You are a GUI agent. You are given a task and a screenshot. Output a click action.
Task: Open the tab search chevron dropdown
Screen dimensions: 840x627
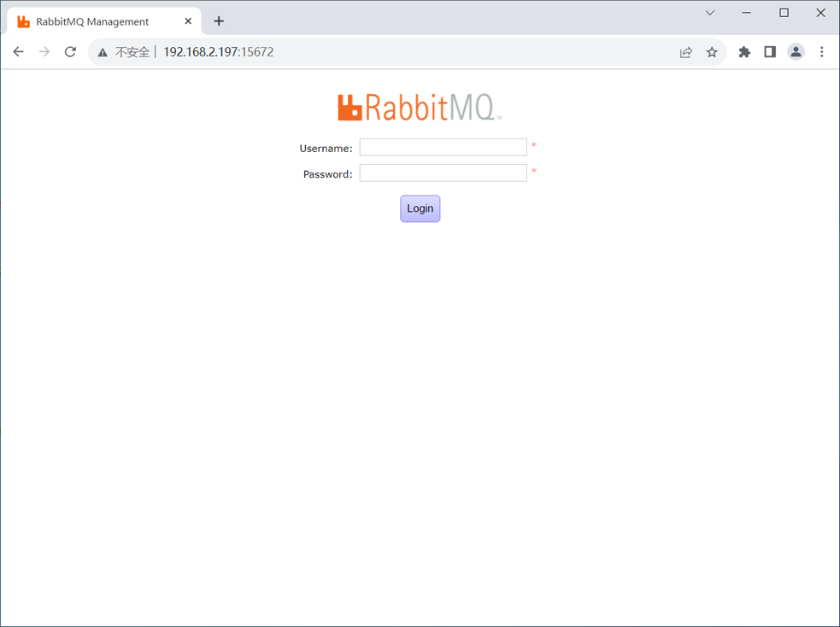point(710,13)
